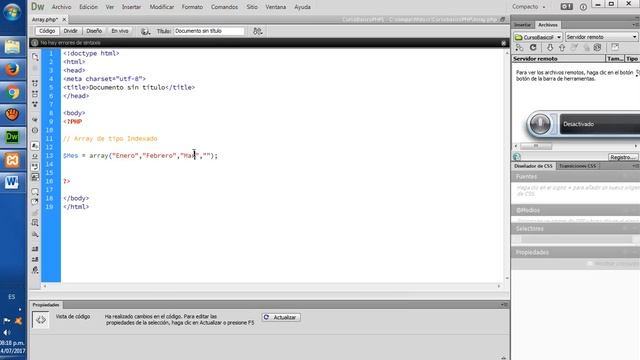
Task: Format source code icon
Action: 35,270
